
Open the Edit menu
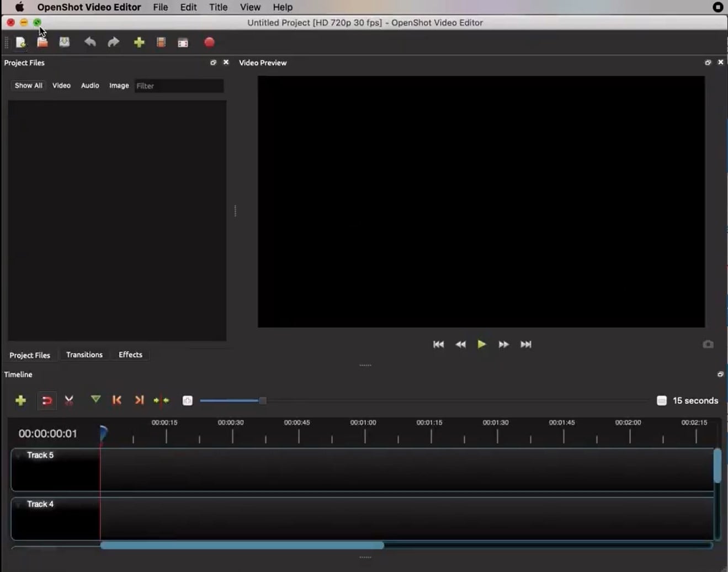click(188, 7)
